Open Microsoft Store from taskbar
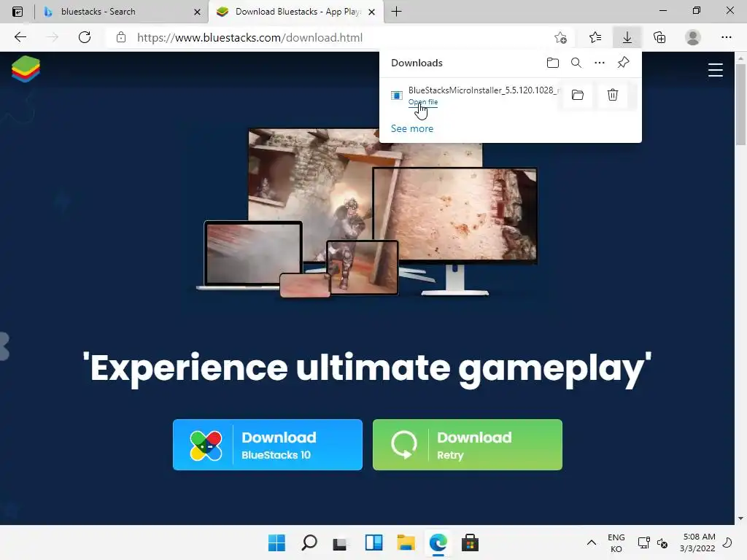Viewport: 747px width, 560px height. point(470,542)
